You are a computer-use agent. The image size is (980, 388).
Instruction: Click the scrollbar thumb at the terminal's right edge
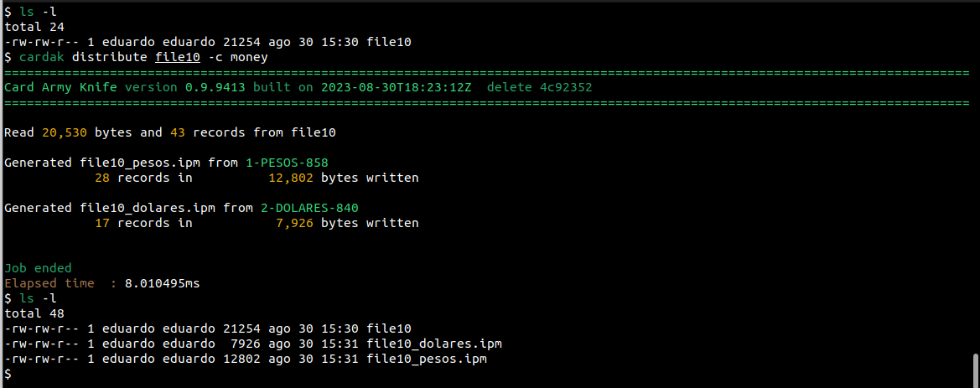coord(974,367)
